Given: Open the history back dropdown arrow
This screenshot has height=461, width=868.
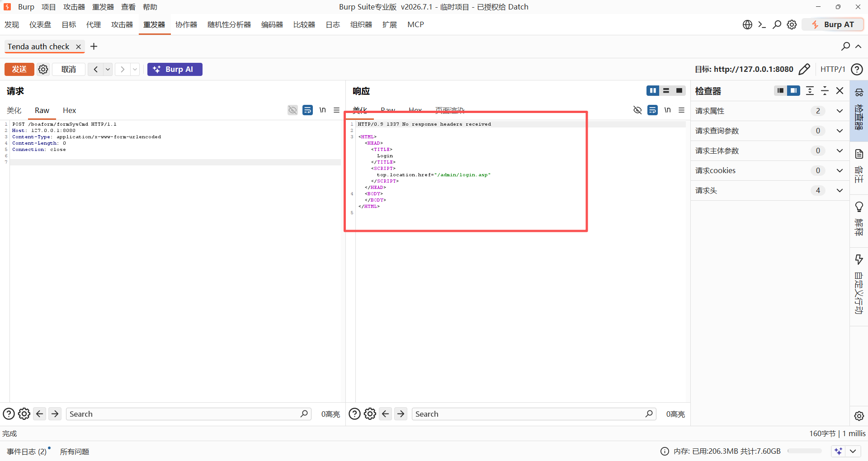Looking at the screenshot, I should (x=108, y=69).
